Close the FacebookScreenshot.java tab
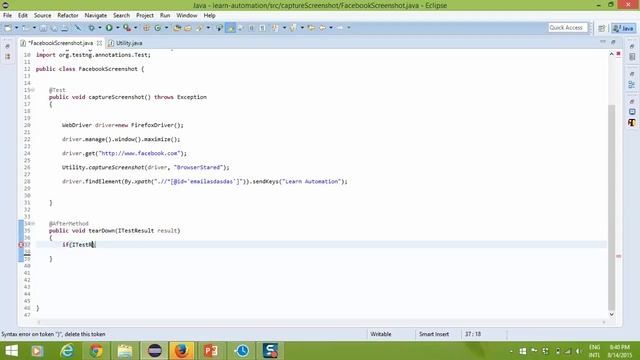This screenshot has height=360, width=640. coord(99,43)
